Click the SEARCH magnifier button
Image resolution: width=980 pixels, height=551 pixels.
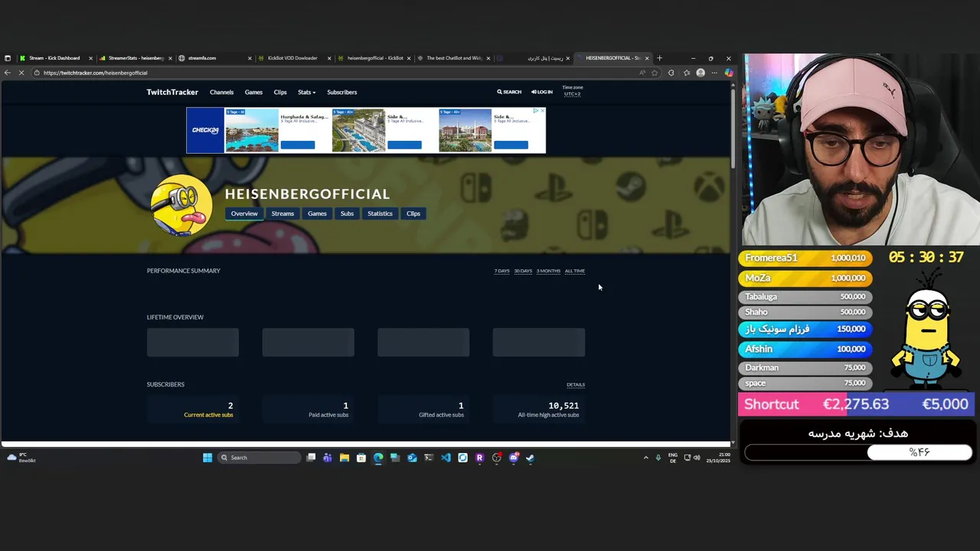tap(509, 92)
